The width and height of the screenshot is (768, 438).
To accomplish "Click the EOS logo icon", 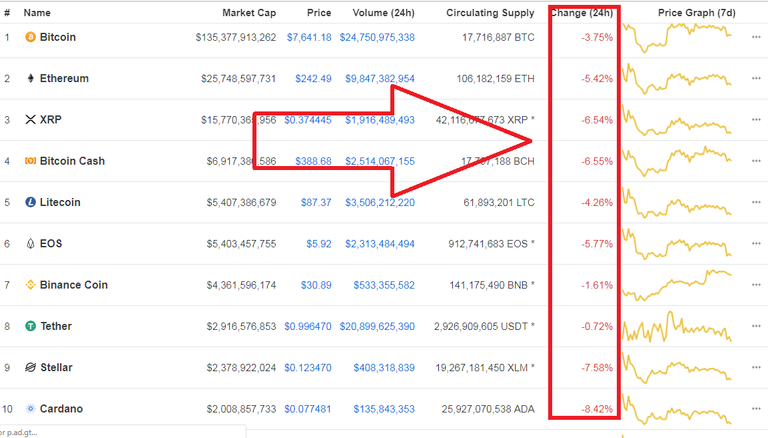I will point(30,243).
